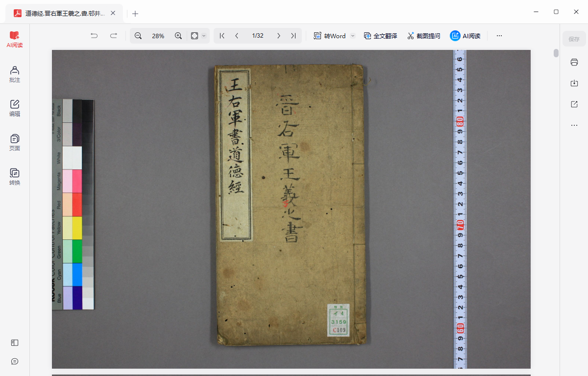Open the feedback chat icon
Image resolution: width=588 pixels, height=376 pixels.
[15, 361]
